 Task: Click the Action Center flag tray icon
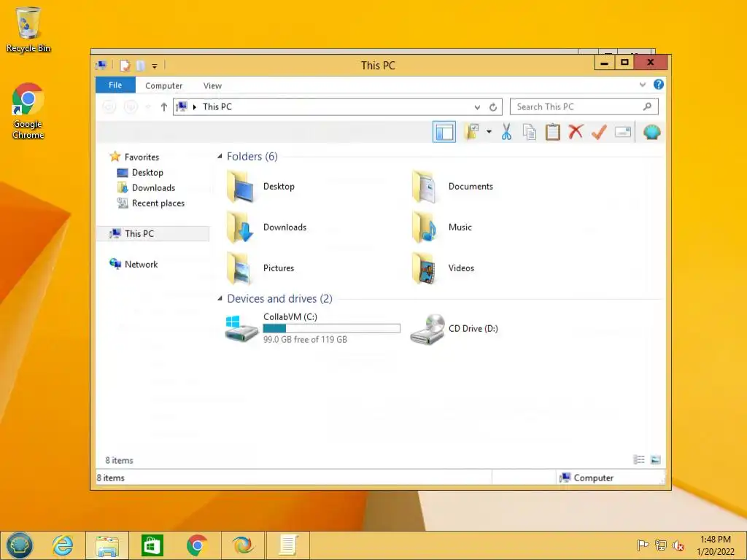click(643, 545)
